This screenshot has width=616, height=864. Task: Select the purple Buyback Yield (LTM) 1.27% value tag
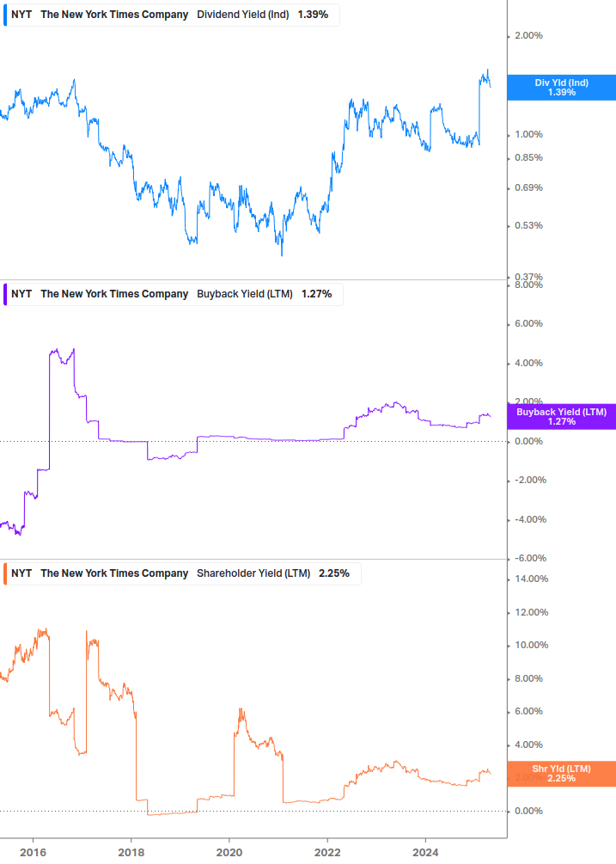pos(561,417)
